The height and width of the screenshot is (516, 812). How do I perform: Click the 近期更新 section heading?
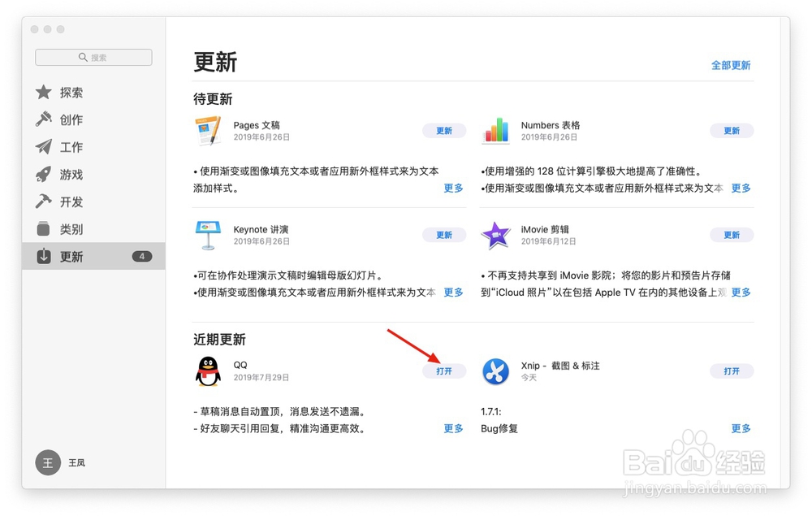click(x=219, y=340)
